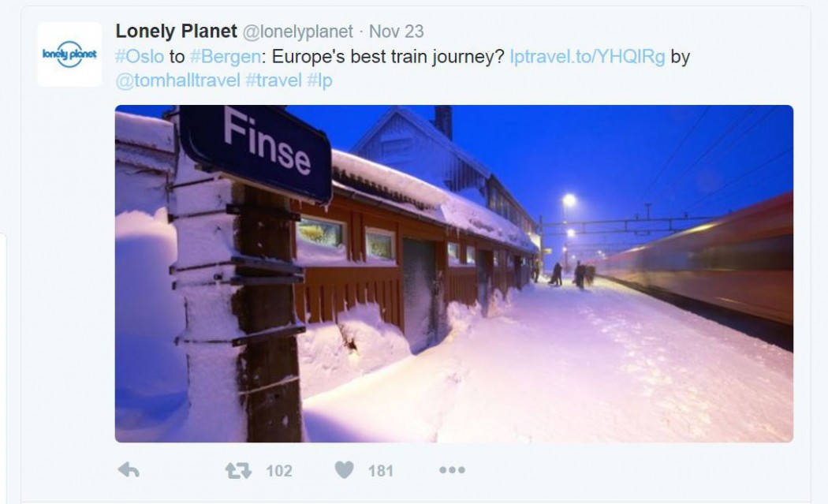The image size is (828, 504).
Task: Visit the @tomhalltravel mention
Action: point(178,80)
